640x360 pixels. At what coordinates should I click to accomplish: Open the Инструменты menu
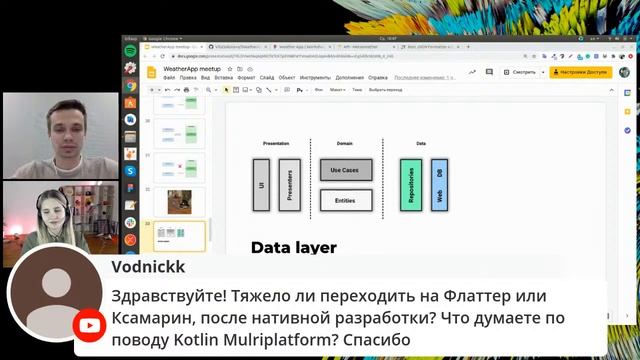tap(315, 78)
